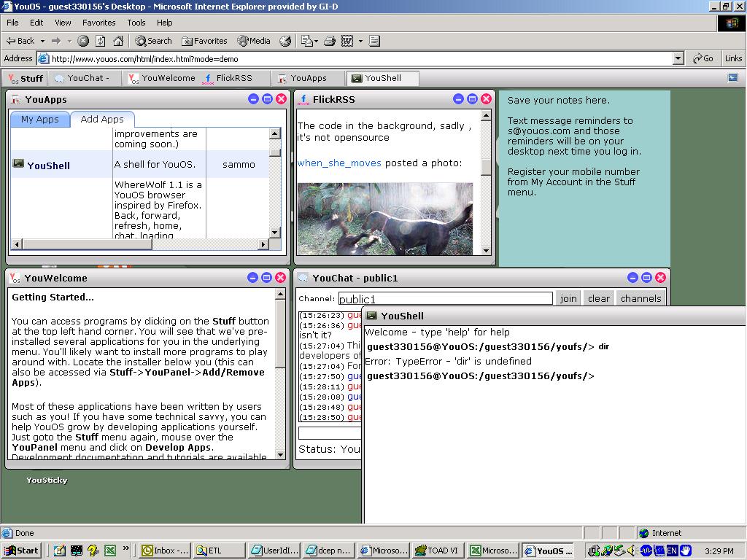Click the Discuss icon in IE toolbar
The height and width of the screenshot is (560, 747).
(374, 41)
